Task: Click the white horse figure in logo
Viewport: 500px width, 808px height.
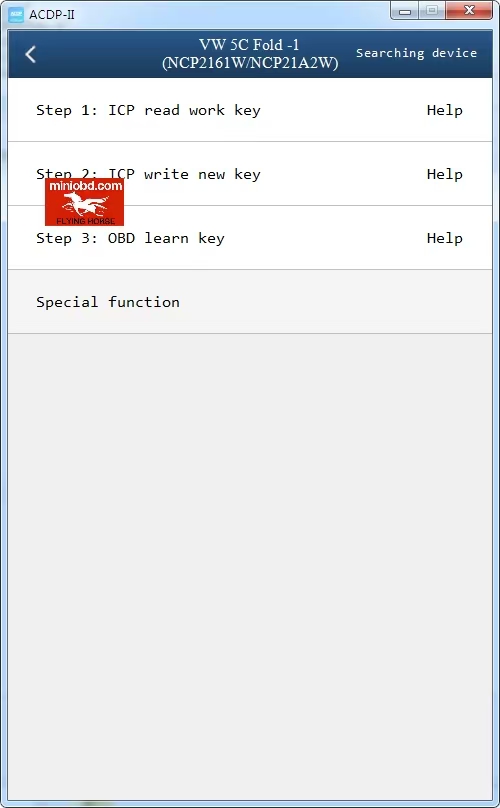Action: [85, 205]
